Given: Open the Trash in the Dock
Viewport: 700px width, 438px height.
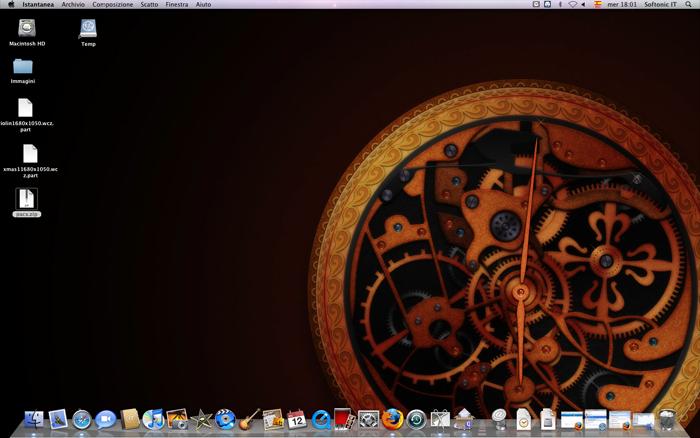Looking at the screenshot, I should click(x=667, y=420).
